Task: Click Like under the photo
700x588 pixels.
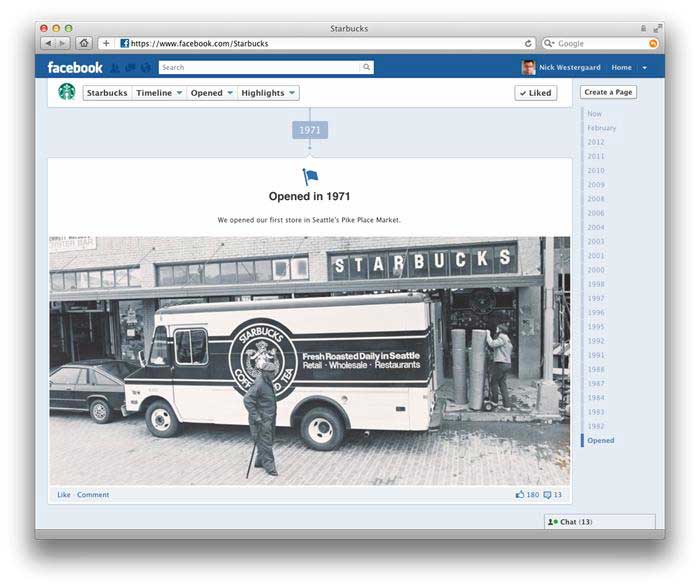Action: (x=64, y=495)
